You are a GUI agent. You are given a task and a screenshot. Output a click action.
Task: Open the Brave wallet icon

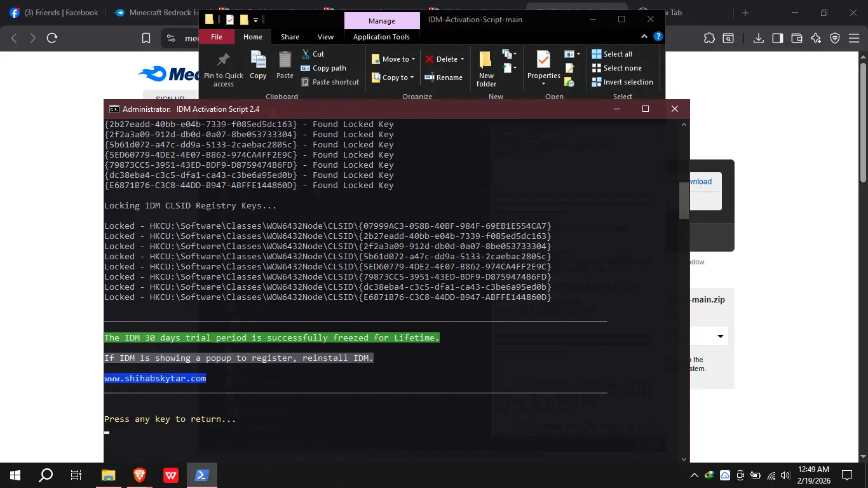click(796, 38)
